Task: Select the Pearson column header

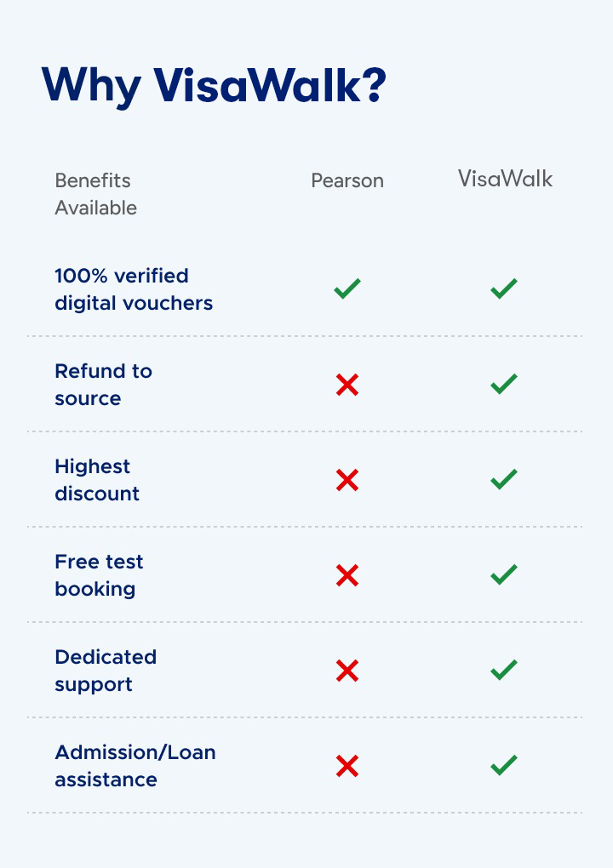Action: [347, 180]
